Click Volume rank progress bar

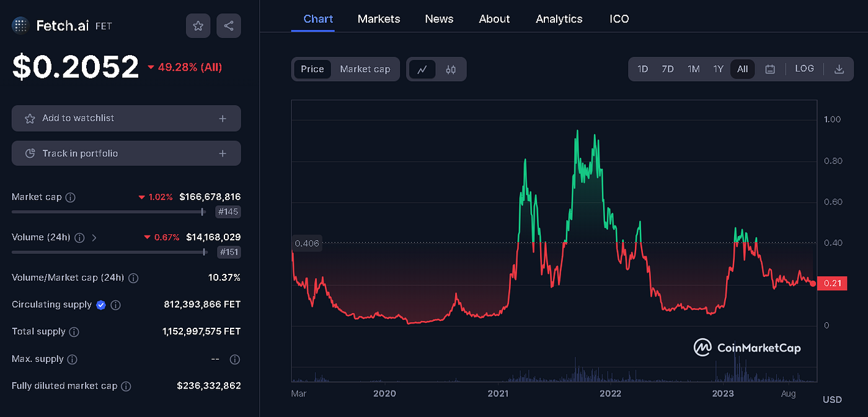109,252
